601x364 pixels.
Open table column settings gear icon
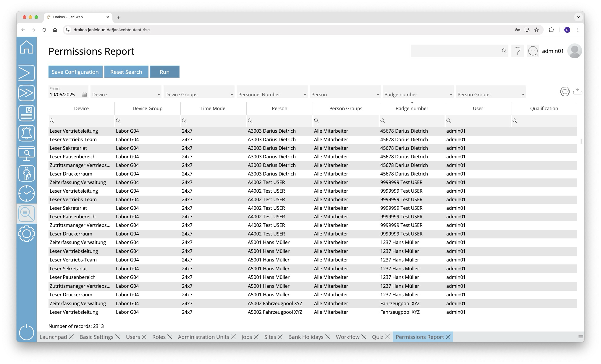565,92
